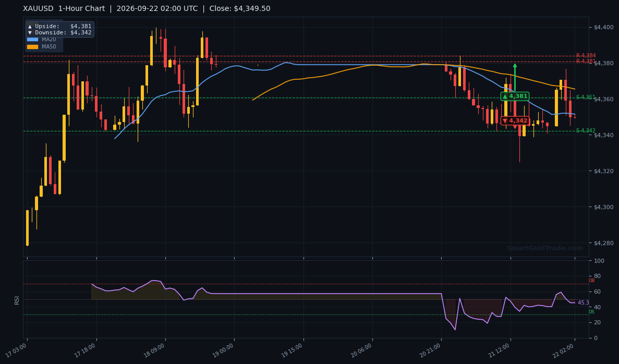The image size is (619, 364).
Task: Click the RSI value '45.3' label
Action: (583, 303)
